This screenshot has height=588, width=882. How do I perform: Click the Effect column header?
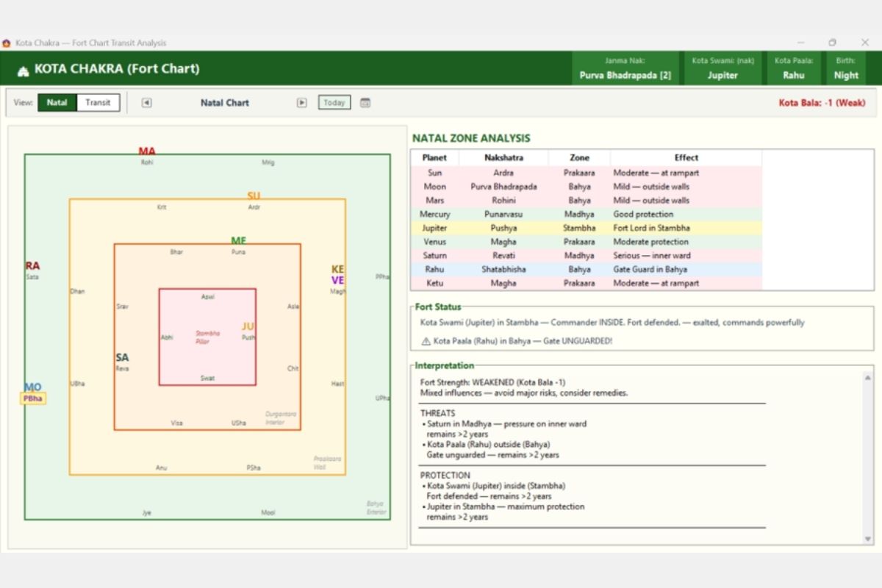coord(686,157)
